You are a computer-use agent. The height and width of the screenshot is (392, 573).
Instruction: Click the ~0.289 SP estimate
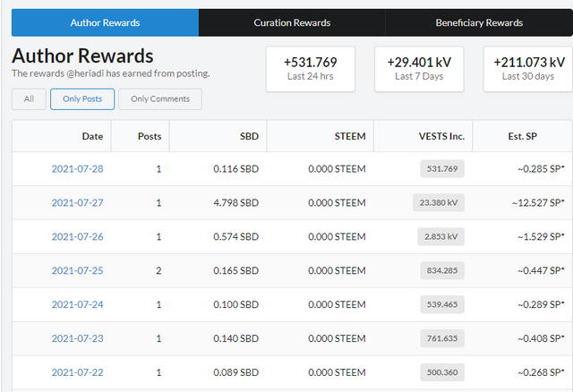coord(541,304)
